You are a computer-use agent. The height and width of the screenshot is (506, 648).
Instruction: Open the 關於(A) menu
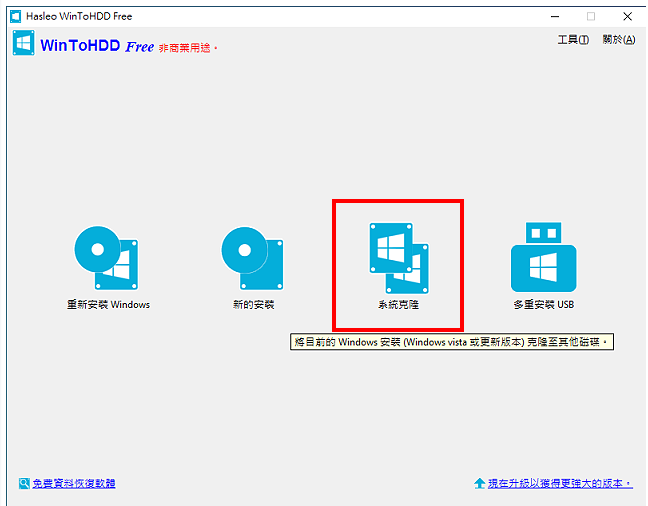point(619,40)
